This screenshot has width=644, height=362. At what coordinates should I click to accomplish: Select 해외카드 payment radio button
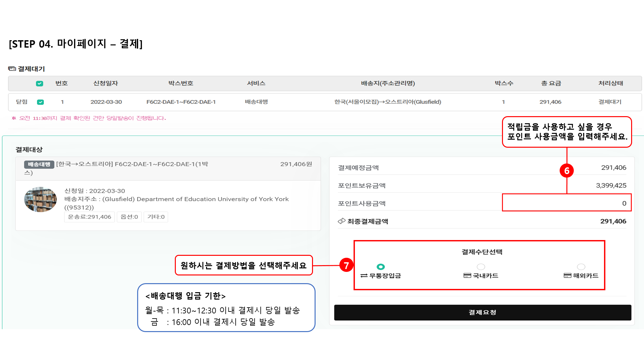[581, 267]
